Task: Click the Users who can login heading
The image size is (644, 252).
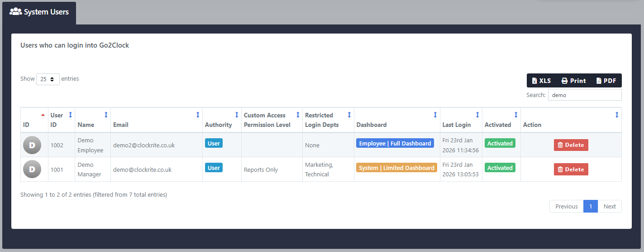Action: pos(75,45)
